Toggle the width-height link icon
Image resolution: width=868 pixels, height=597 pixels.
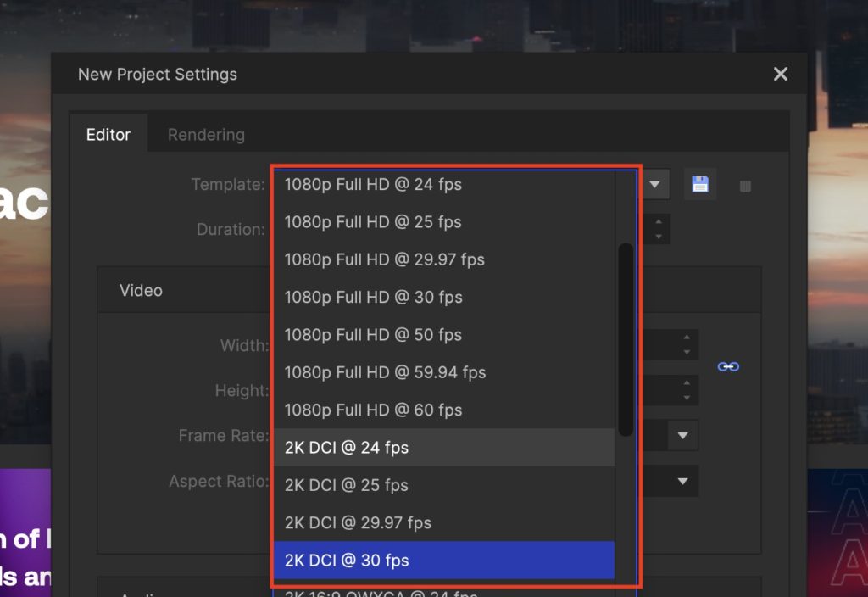tap(728, 366)
